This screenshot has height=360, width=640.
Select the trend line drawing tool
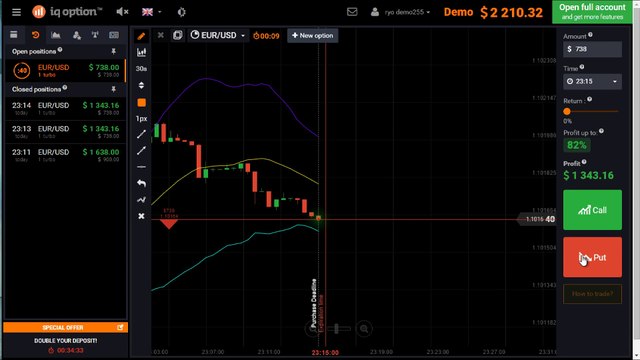(x=141, y=134)
